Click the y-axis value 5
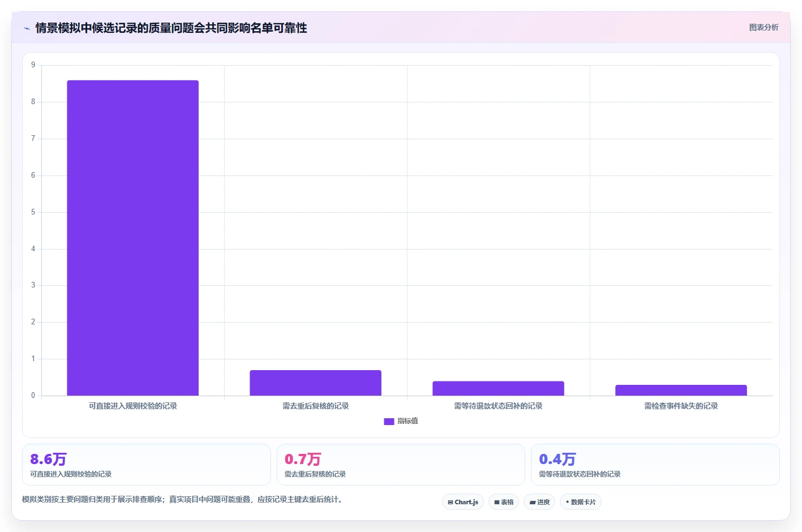The height and width of the screenshot is (532, 802). click(x=33, y=212)
